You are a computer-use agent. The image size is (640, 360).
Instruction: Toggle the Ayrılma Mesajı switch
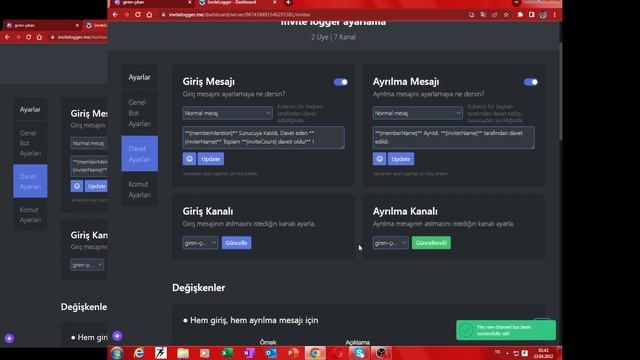click(x=531, y=82)
